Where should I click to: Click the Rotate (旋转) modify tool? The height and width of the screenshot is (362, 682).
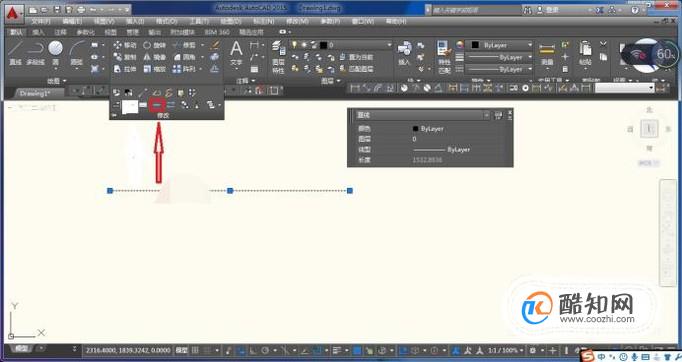[154, 45]
